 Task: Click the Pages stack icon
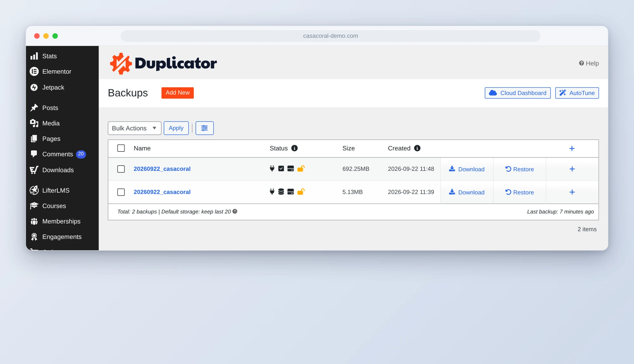point(34,139)
